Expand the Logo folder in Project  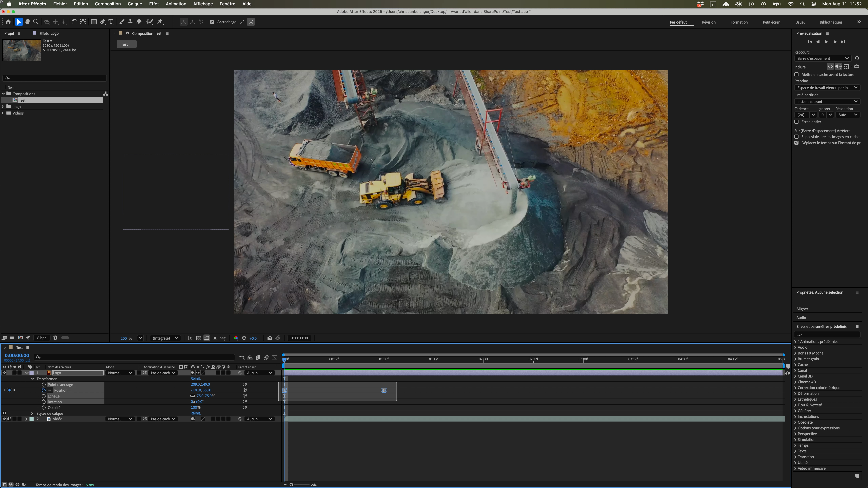coord(3,107)
